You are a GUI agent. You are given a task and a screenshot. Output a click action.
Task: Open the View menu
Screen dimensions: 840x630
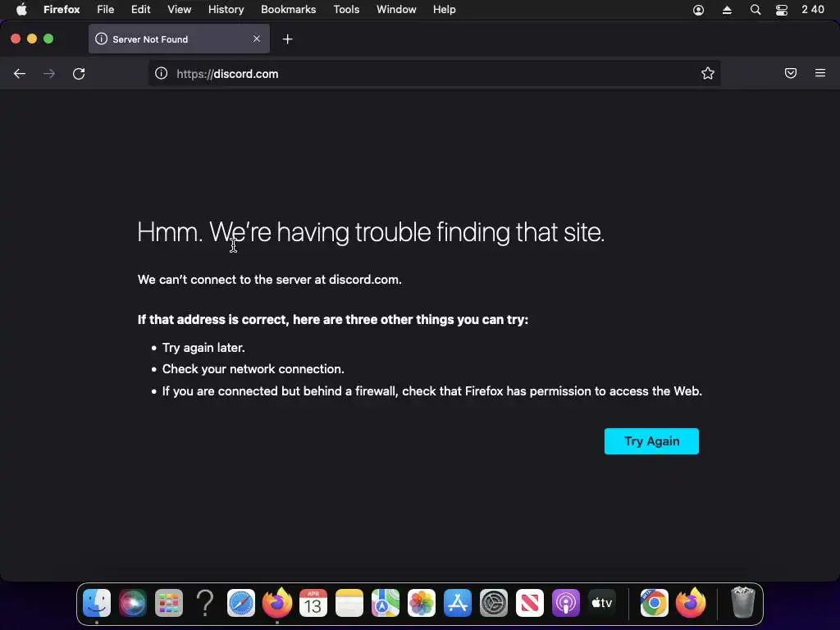click(x=180, y=10)
